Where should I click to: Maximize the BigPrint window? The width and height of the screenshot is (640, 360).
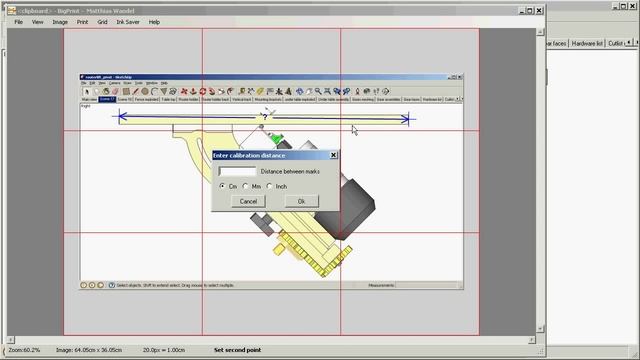pos(530,11)
